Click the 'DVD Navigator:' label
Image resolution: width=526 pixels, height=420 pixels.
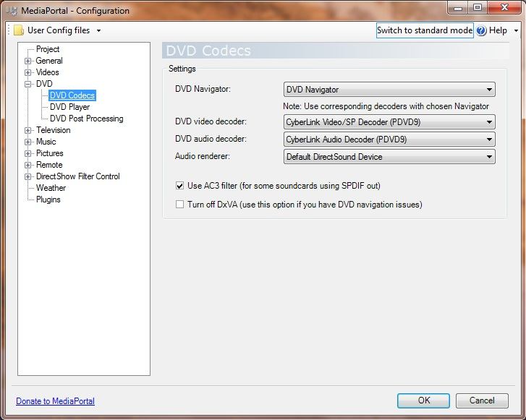pyautogui.click(x=203, y=89)
